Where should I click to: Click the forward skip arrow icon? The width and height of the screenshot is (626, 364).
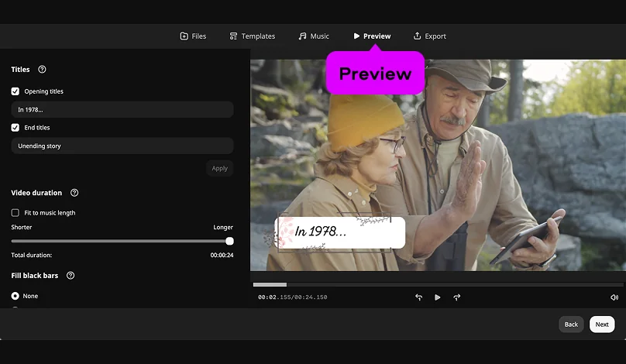[457, 297]
